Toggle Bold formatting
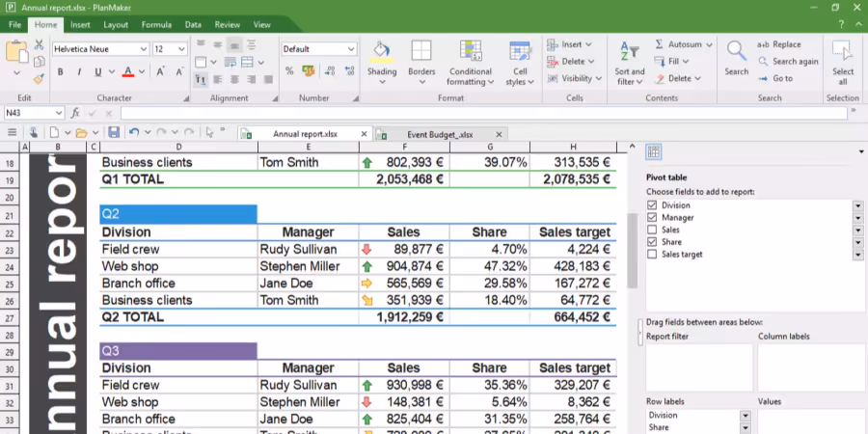The image size is (868, 434). pos(61,71)
